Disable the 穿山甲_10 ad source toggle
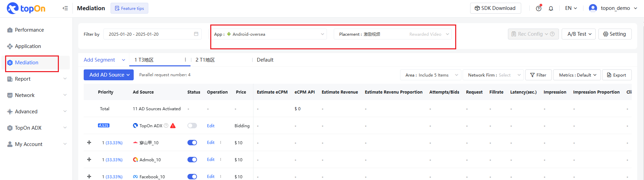Screen dimensions: 644x180 click(x=192, y=143)
